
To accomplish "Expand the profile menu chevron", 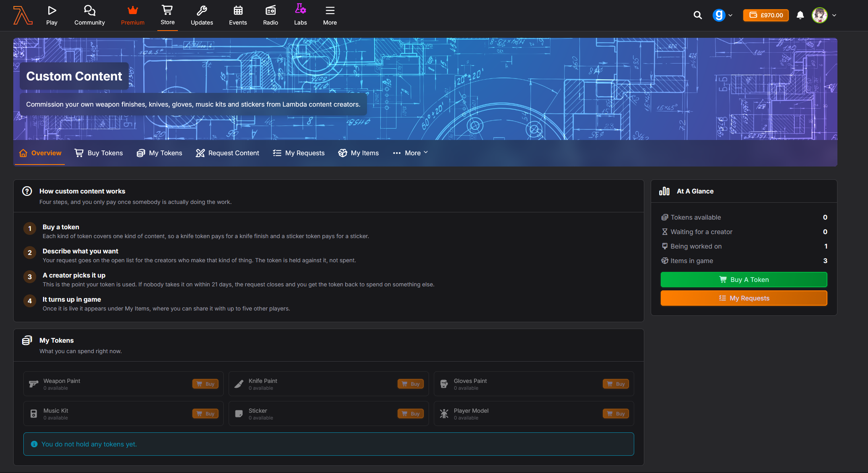I will tap(834, 15).
